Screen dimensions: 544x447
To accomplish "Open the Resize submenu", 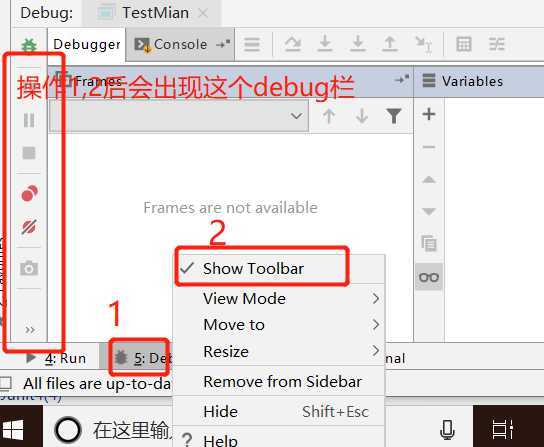I will tap(279, 351).
